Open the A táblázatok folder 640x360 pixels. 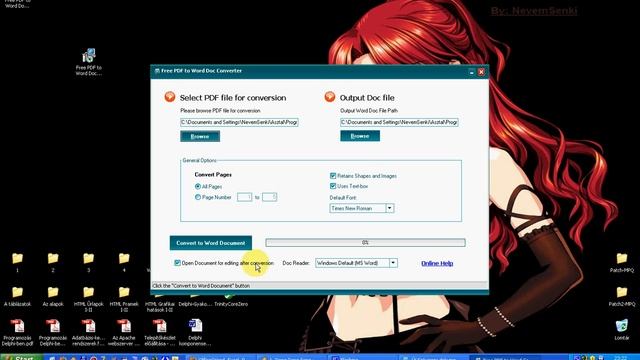[18, 296]
